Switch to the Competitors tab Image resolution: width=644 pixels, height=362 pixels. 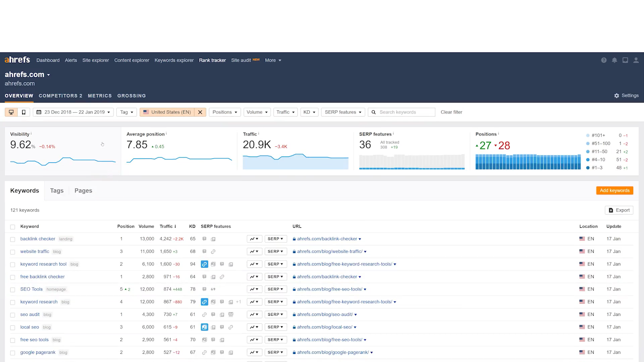[60, 96]
